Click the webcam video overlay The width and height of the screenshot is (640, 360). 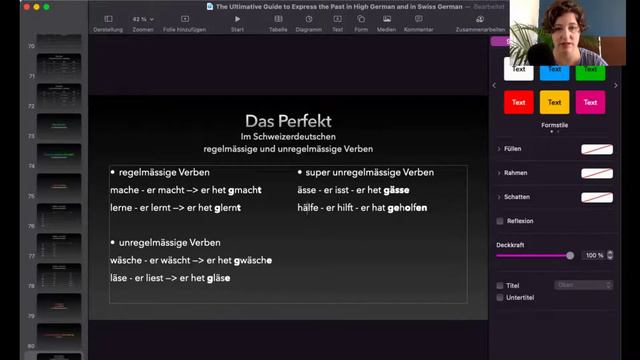(x=567, y=33)
